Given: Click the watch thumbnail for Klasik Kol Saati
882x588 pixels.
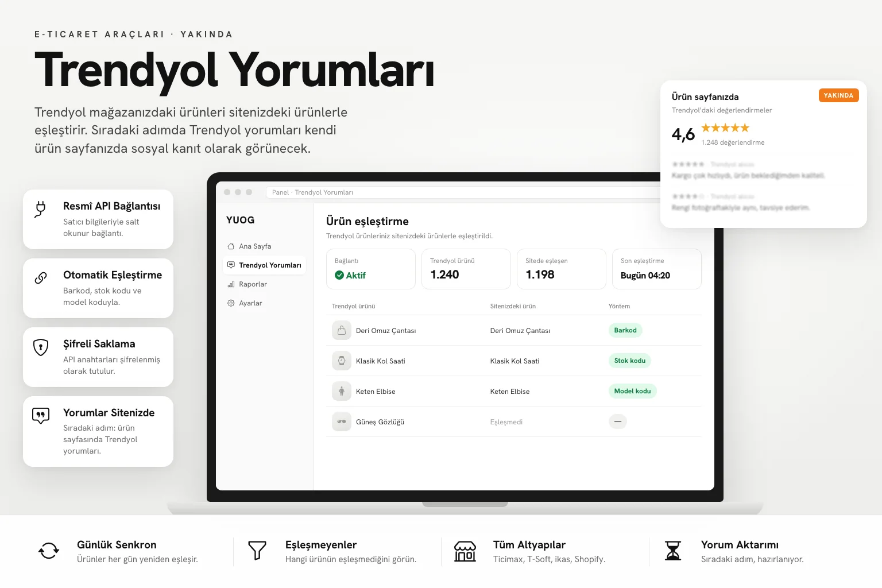Looking at the screenshot, I should click(x=342, y=361).
